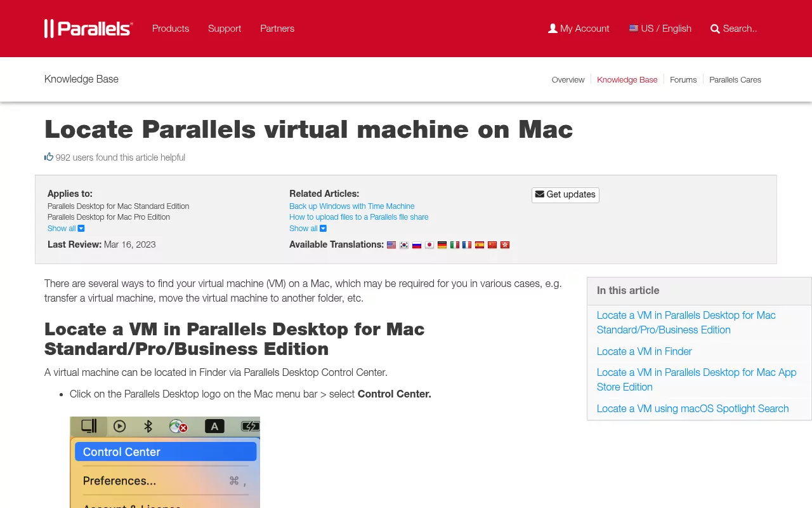Open the Support menu
This screenshot has height=508, width=812.
click(225, 29)
